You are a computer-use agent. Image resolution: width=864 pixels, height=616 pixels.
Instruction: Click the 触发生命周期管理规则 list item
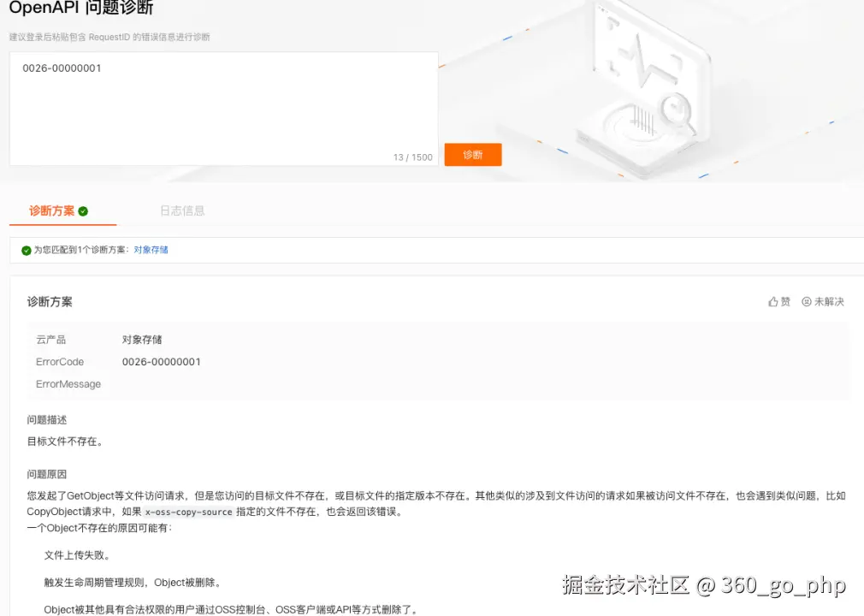click(133, 583)
